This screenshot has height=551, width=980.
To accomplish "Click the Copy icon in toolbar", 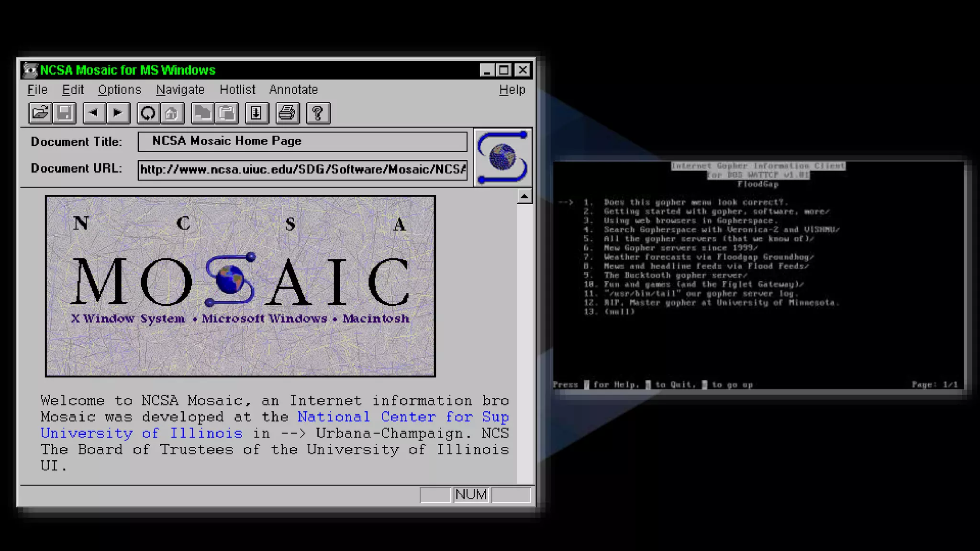I will click(202, 113).
